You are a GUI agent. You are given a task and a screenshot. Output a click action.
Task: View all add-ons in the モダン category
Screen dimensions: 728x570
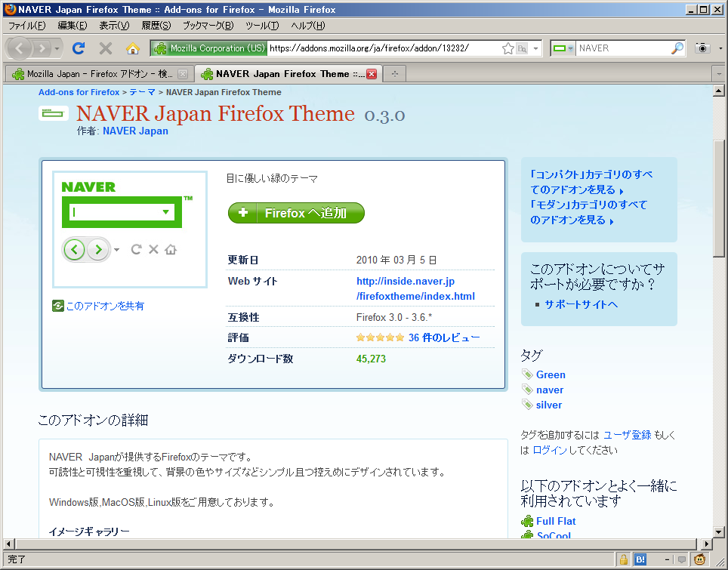tap(588, 212)
